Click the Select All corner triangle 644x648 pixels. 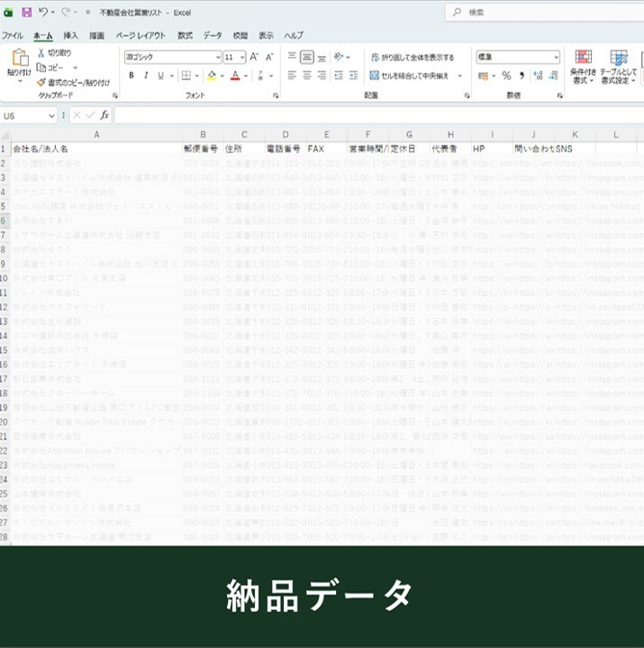(5, 135)
